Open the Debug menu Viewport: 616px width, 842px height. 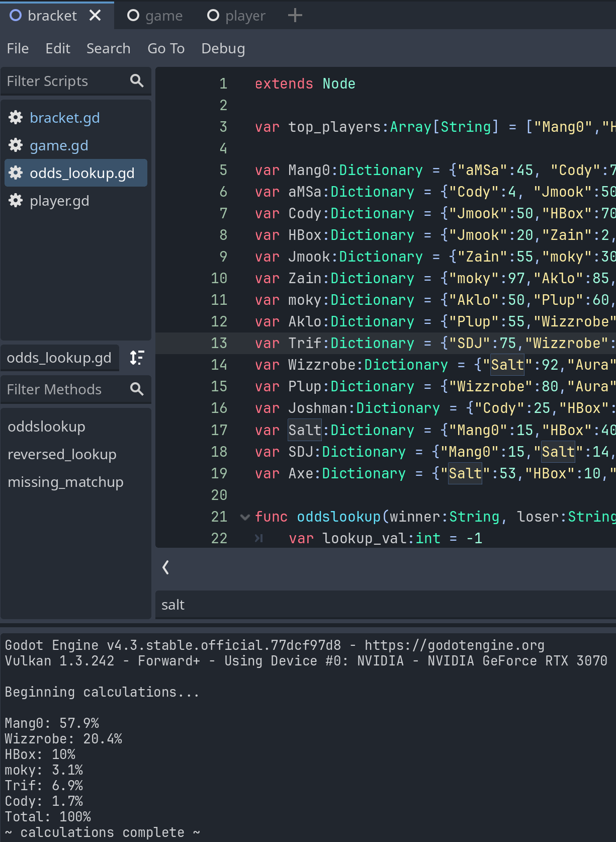coord(223,49)
